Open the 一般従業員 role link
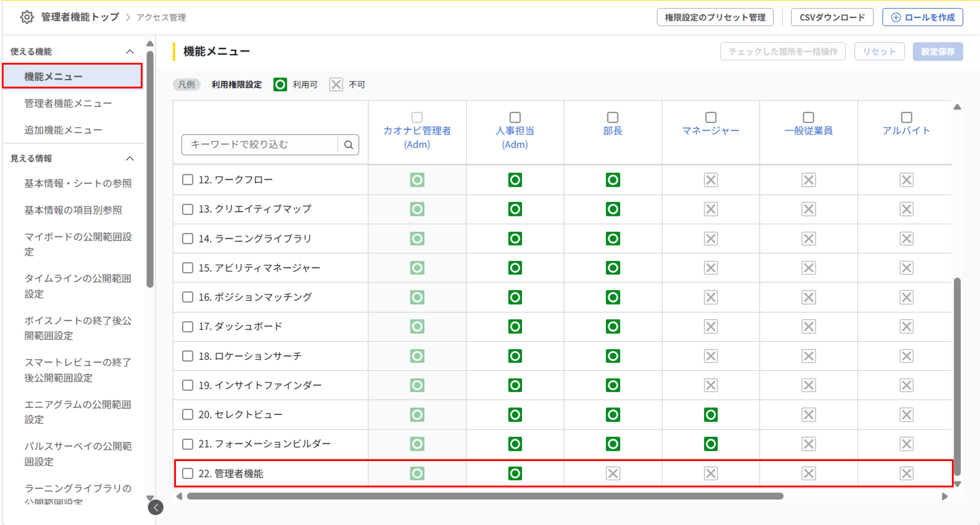The image size is (980, 525). pyautogui.click(x=808, y=131)
